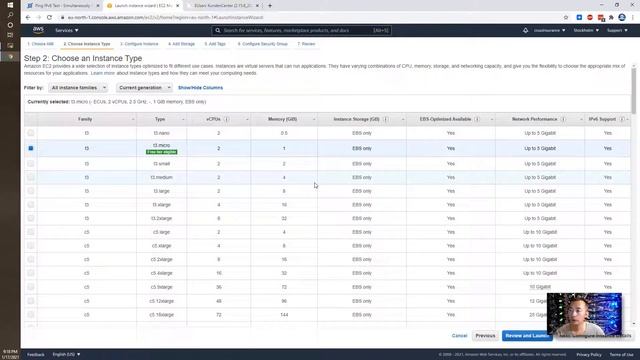The width and height of the screenshot is (640, 360).
Task: Go to step 6 Configure Security Group
Action: pos(262,44)
